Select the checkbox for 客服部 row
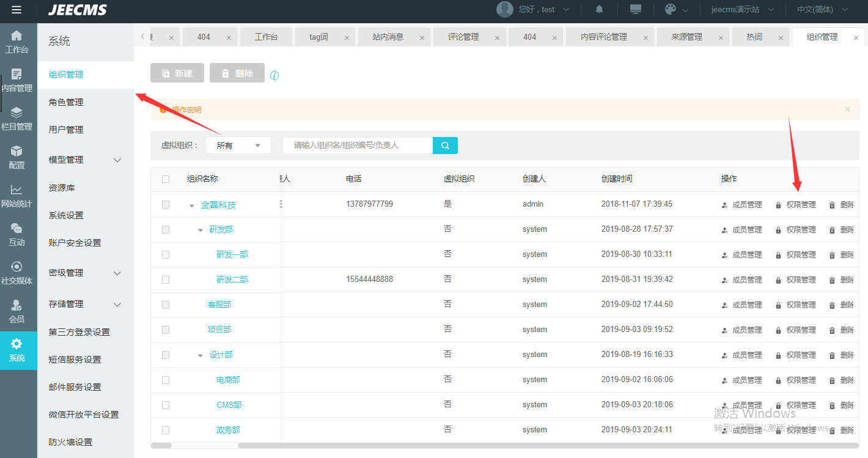This screenshot has height=458, width=868. (166, 305)
